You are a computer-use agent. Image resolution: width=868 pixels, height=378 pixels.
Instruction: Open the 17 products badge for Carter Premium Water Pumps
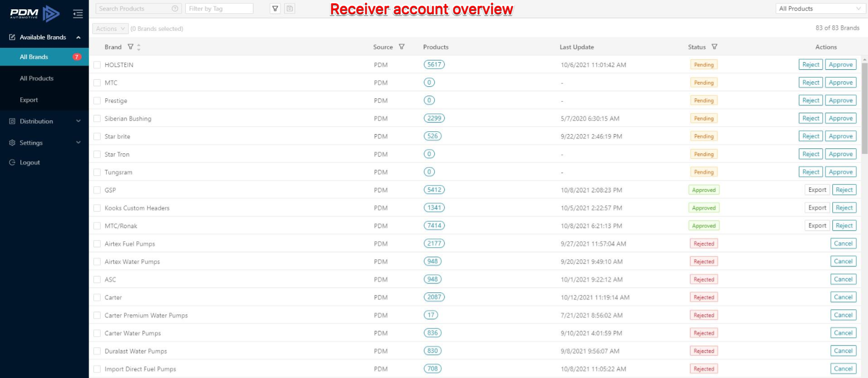(x=431, y=315)
